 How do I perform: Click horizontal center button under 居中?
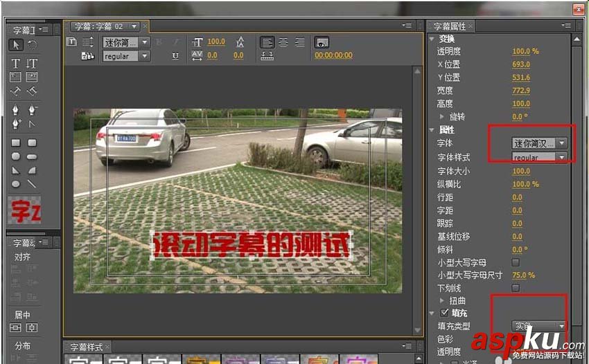(15, 328)
